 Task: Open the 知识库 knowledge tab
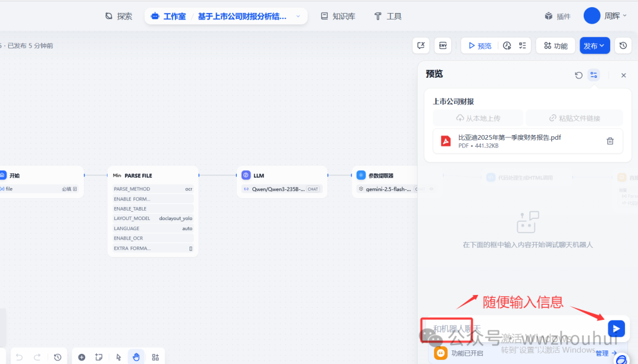(x=338, y=17)
